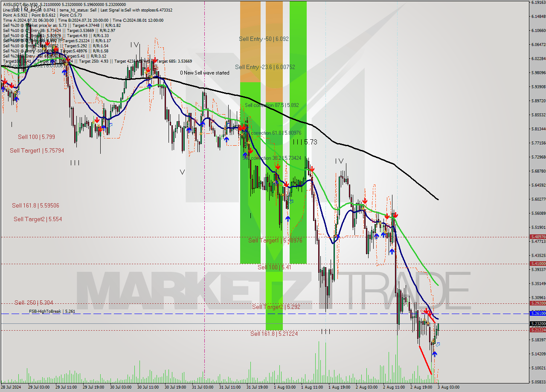Click the 'Sell Target1 | 5.48976' label
Image resolution: width=546 pixels, height=392 pixels.
(275, 241)
